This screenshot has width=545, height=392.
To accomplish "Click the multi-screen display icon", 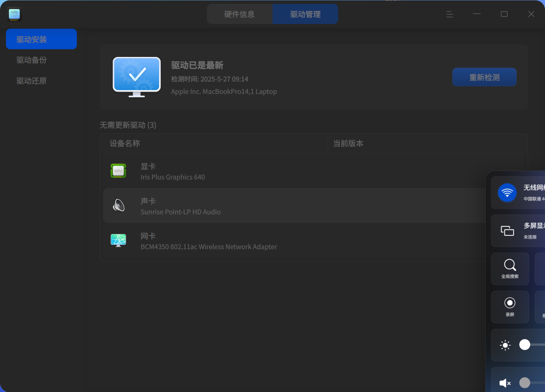I will pos(507,231).
